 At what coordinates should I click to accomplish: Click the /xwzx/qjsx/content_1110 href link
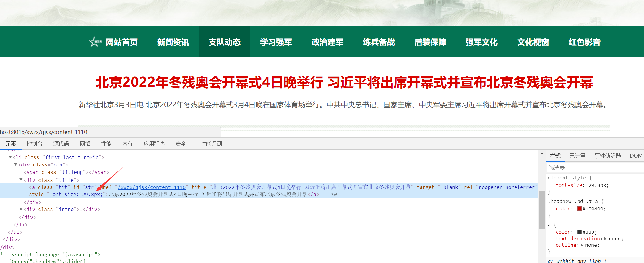tap(152, 187)
